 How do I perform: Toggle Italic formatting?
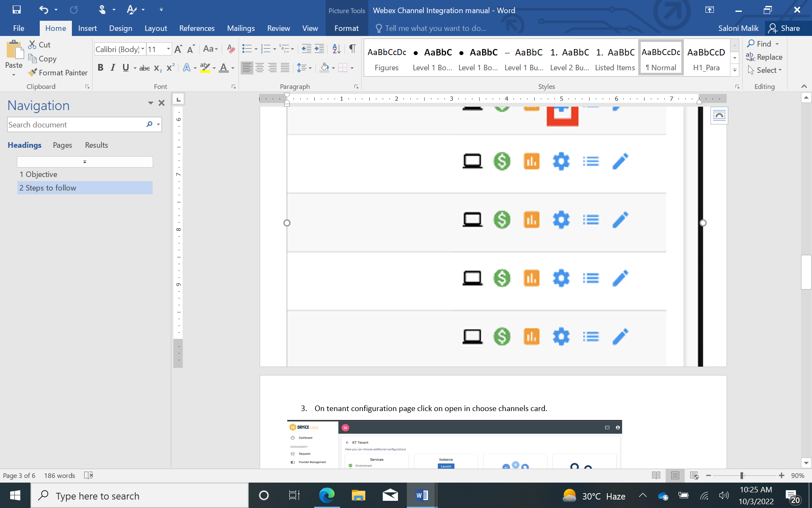tap(112, 68)
